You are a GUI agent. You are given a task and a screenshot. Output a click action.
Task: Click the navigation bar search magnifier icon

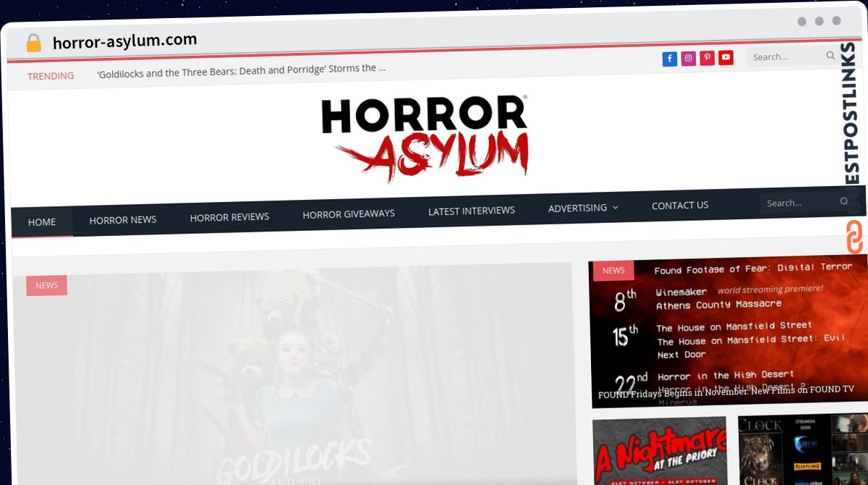843,201
